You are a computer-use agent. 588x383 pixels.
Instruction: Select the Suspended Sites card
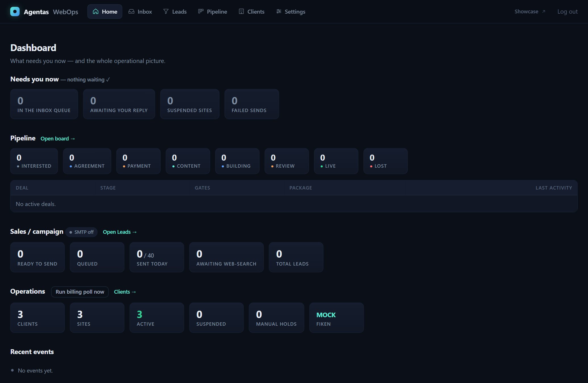pos(190,104)
